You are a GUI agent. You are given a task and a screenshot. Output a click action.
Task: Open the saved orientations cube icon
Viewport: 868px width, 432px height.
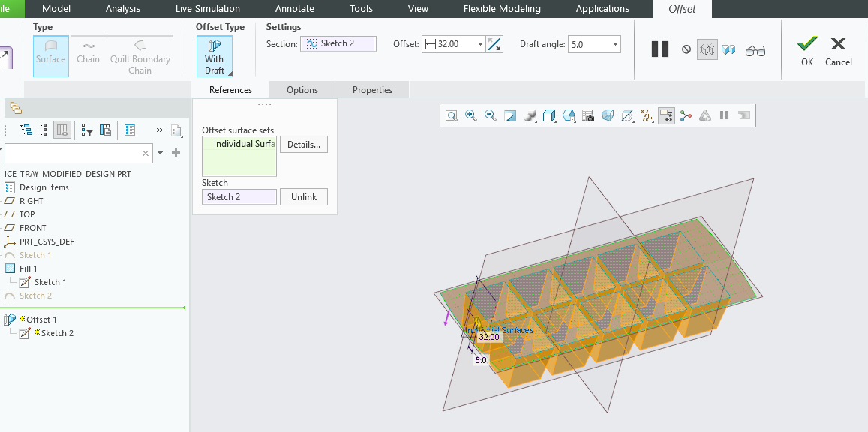(549, 115)
